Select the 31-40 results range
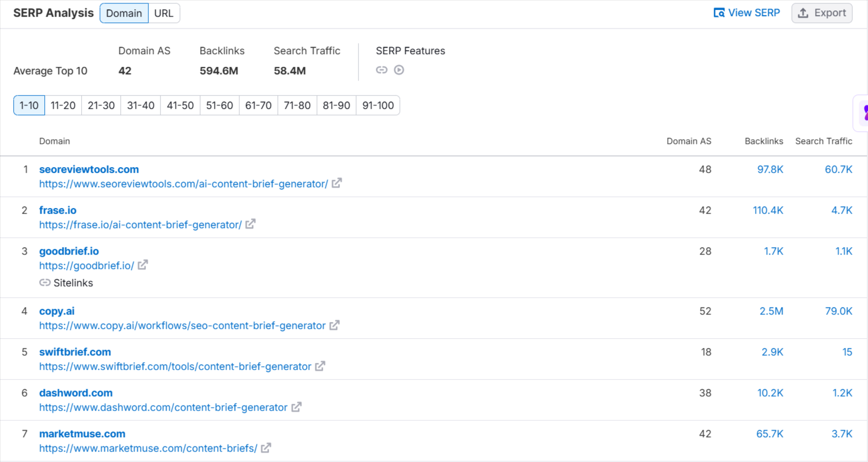 [141, 105]
